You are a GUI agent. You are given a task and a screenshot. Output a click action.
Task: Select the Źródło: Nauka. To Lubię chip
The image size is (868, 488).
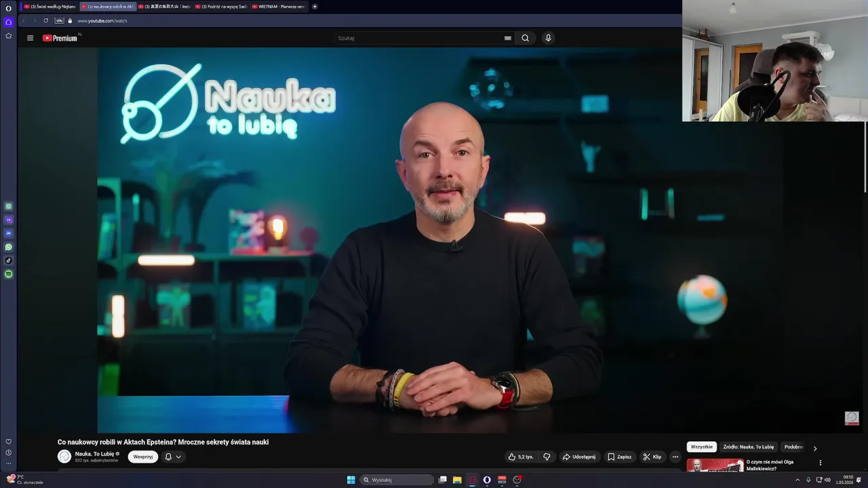(x=749, y=447)
